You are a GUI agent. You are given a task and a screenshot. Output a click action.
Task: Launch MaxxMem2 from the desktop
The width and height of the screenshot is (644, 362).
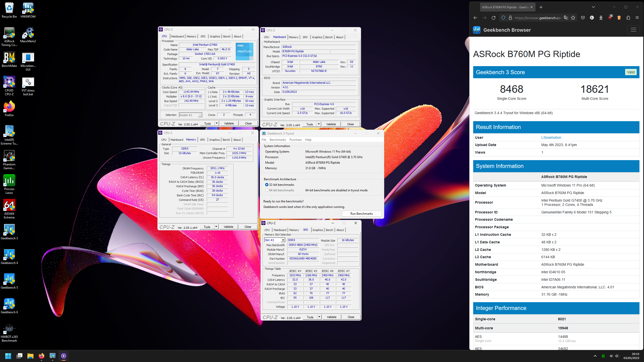coord(28,35)
